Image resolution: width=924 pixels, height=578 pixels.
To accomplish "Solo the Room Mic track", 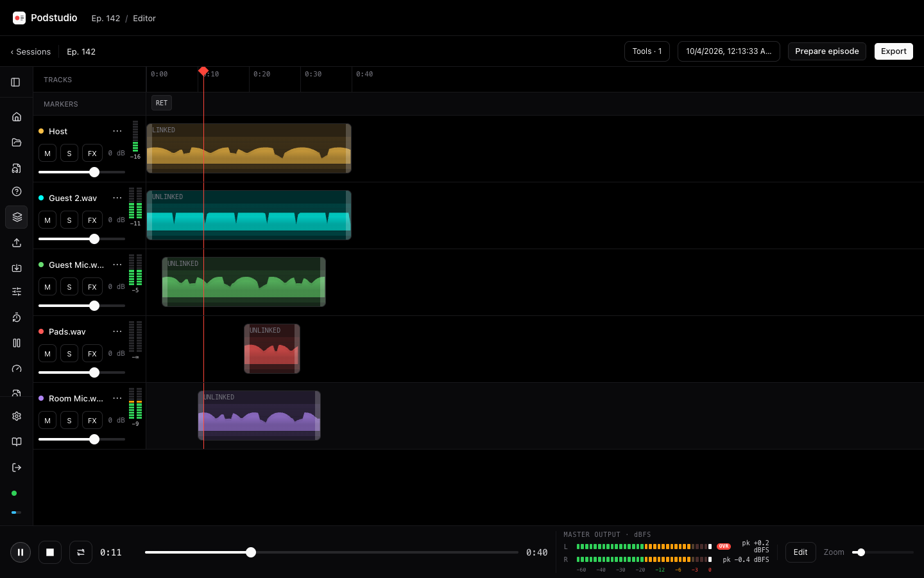I will click(69, 421).
